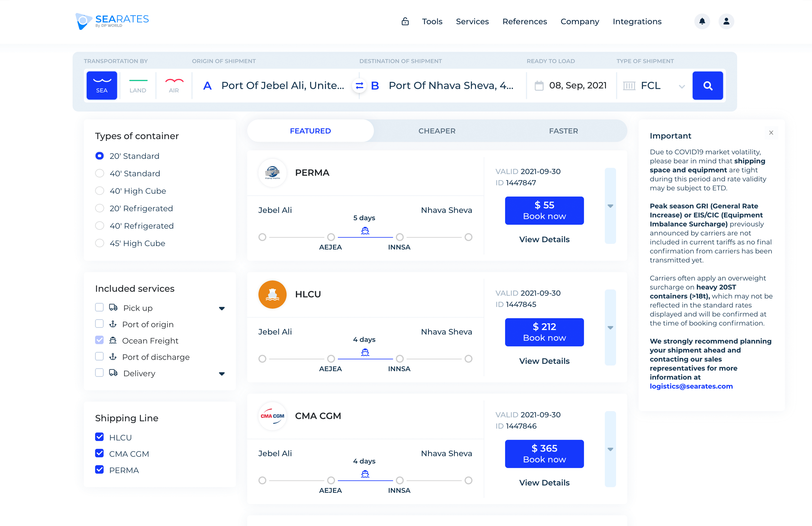Image resolution: width=812 pixels, height=526 pixels.
Task: Expand the HLCU rate card details arrow
Action: click(x=610, y=327)
